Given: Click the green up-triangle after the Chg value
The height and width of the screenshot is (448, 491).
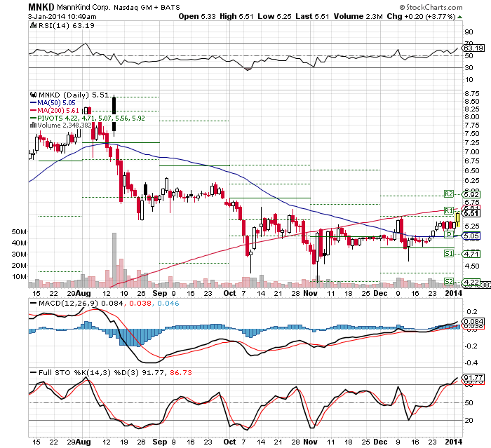Looking at the screenshot, I should pyautogui.click(x=459, y=17).
